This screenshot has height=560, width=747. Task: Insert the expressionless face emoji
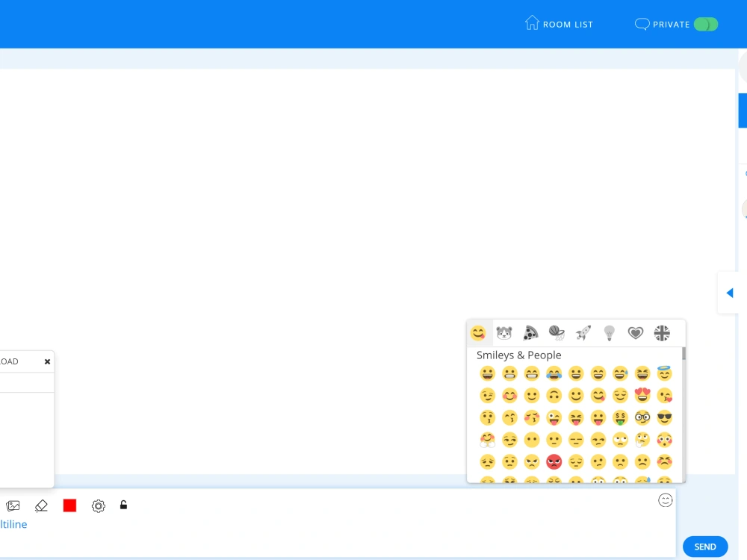pos(575,440)
